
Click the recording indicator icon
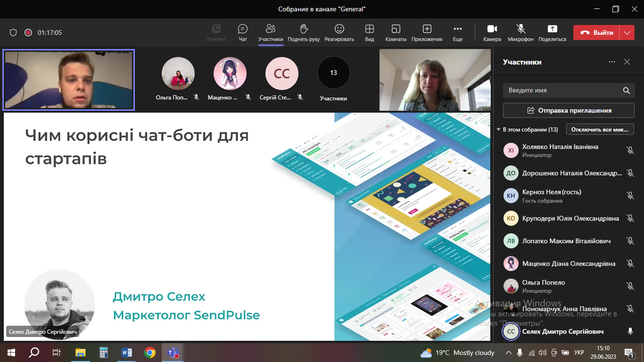[28, 33]
